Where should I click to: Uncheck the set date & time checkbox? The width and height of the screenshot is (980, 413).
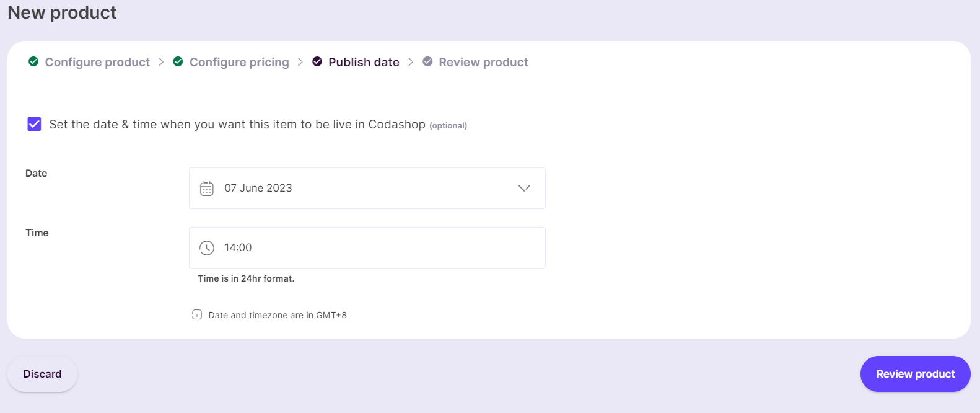click(x=34, y=124)
